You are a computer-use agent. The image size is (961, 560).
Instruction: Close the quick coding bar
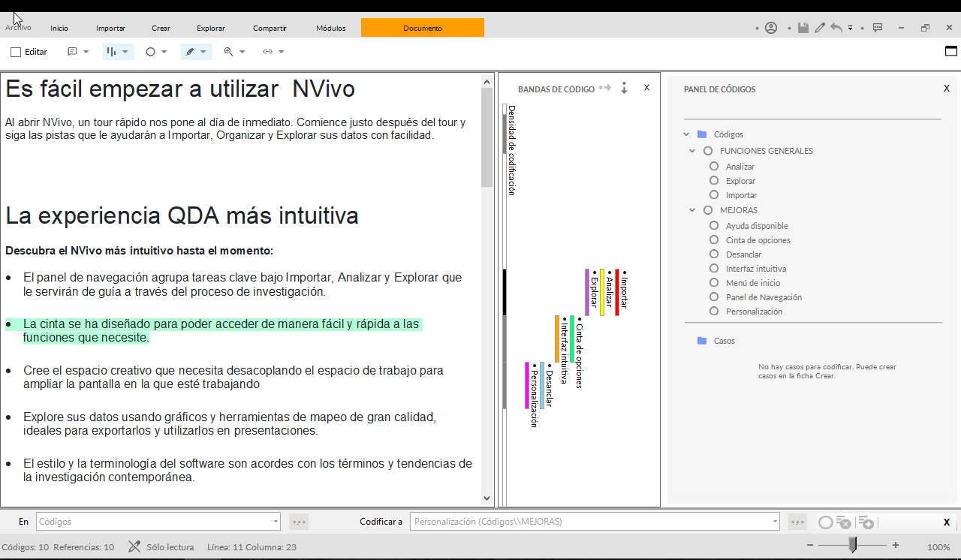tap(947, 522)
